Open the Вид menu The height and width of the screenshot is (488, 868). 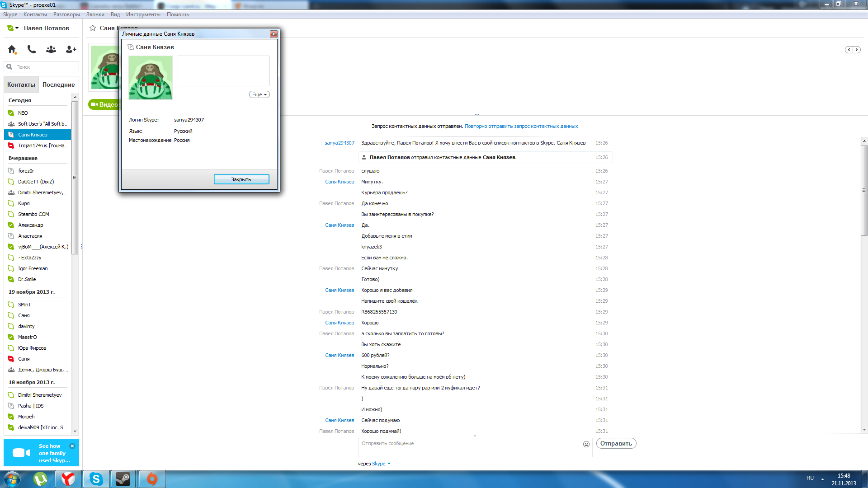(115, 14)
